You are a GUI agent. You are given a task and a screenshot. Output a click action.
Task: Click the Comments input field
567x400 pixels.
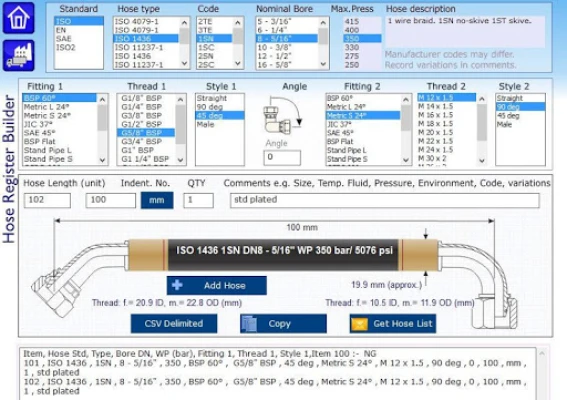(385, 200)
